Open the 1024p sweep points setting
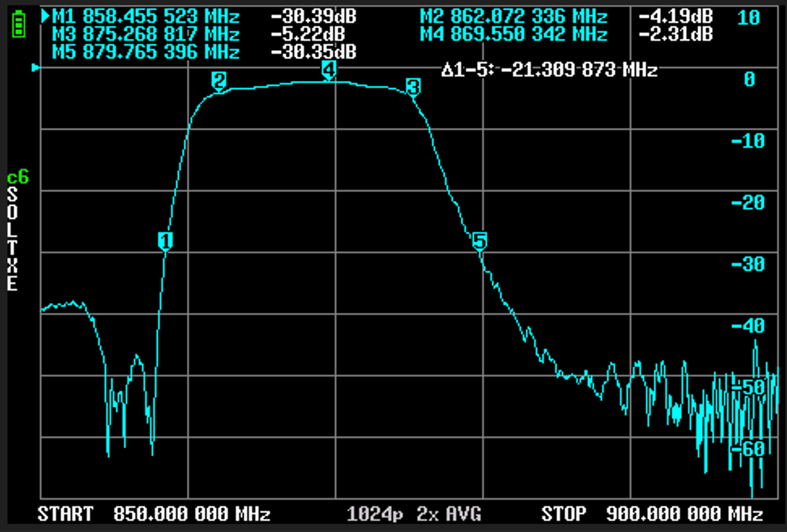 pos(375,514)
